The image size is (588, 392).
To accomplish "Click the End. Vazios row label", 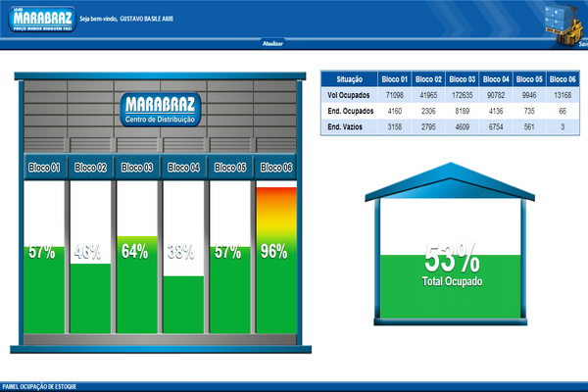I will (x=345, y=126).
